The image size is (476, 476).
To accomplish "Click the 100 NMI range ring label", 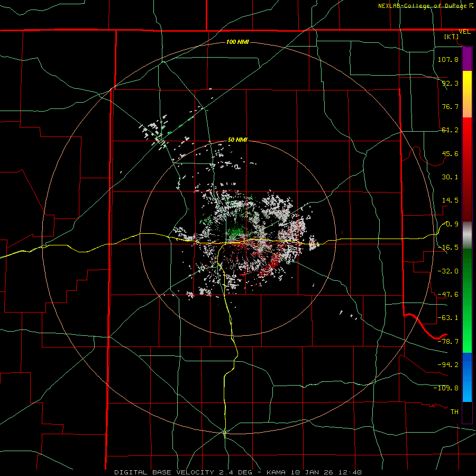I will point(237,42).
